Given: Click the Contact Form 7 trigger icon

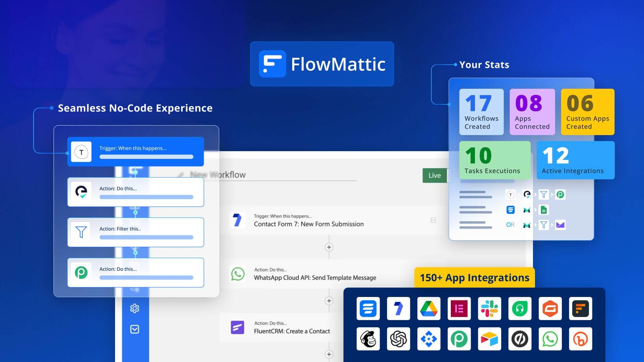Looking at the screenshot, I should click(237, 220).
